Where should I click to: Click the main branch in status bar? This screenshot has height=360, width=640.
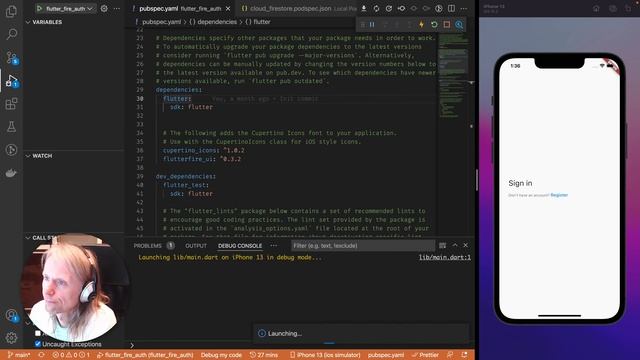pyautogui.click(x=19, y=355)
